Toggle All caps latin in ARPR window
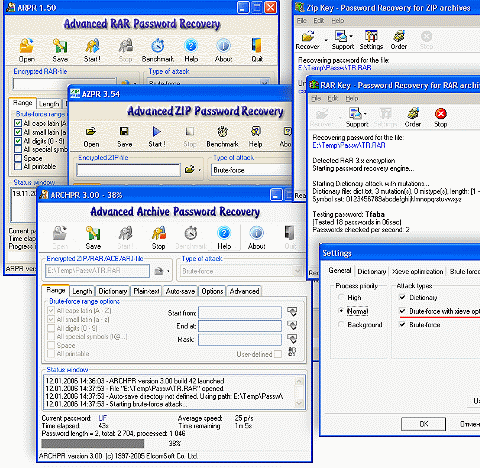This screenshot has height=468, width=480. 18,123
